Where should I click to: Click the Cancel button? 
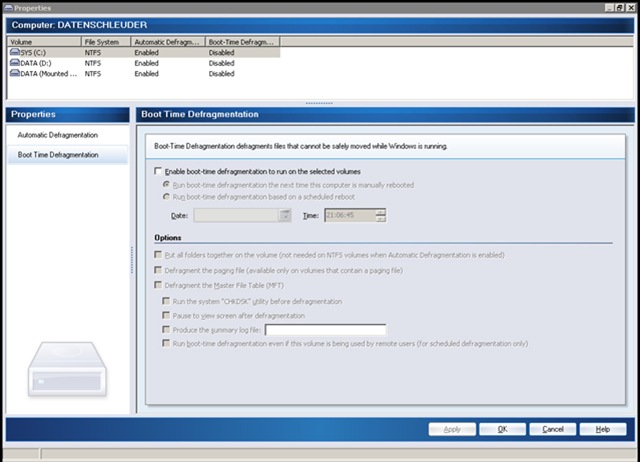pyautogui.click(x=553, y=429)
